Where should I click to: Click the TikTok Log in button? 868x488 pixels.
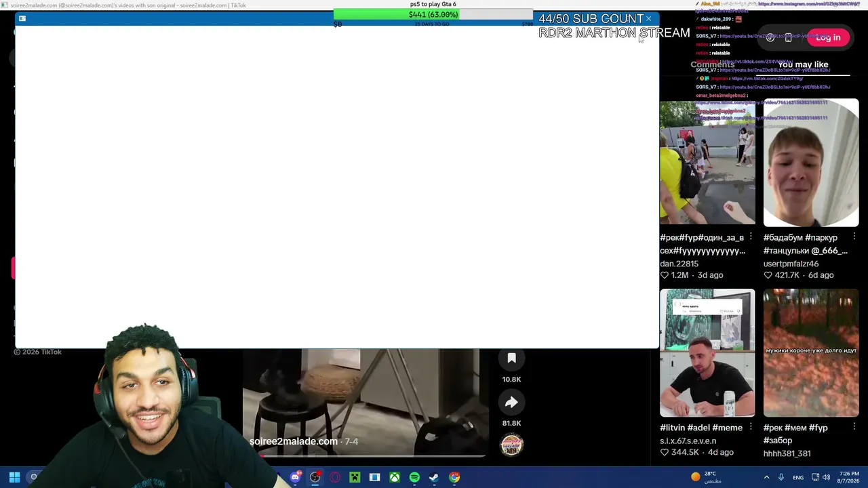point(828,38)
